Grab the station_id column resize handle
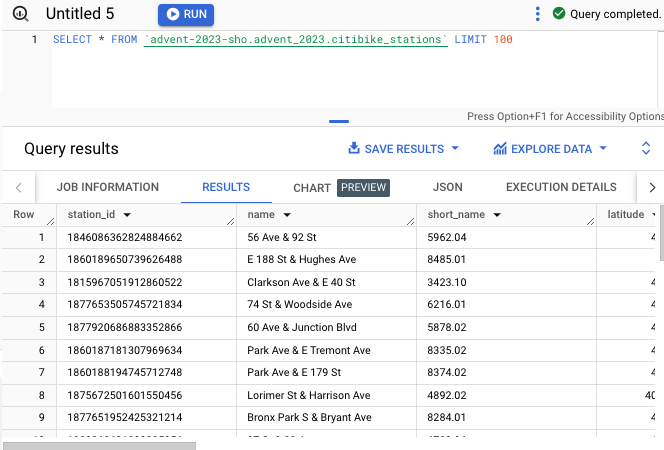 [231, 221]
